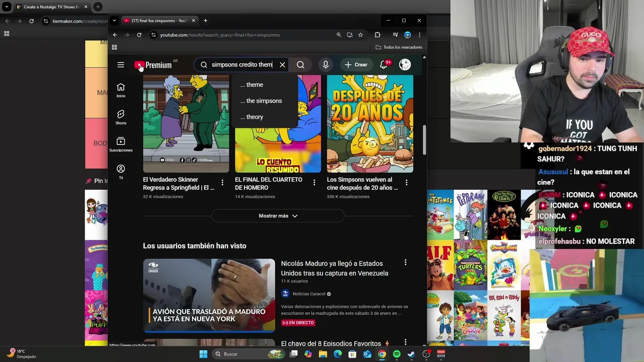This screenshot has height=362, width=644.
Task: Open El chavo del 8 Episodios Favoritos
Action: tap(331, 344)
